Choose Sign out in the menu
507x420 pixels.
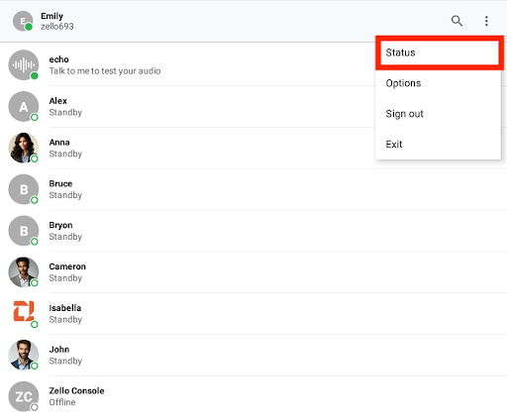coord(438,114)
